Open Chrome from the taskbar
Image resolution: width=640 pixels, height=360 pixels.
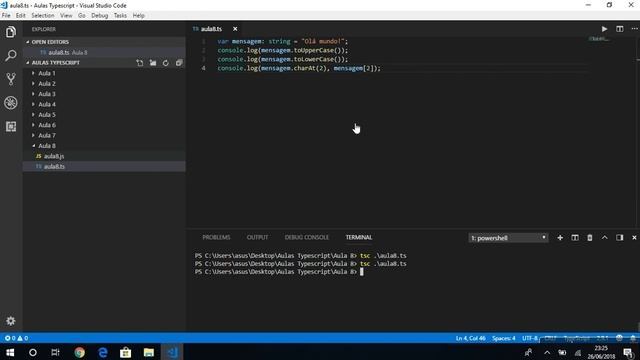[x=80, y=352]
